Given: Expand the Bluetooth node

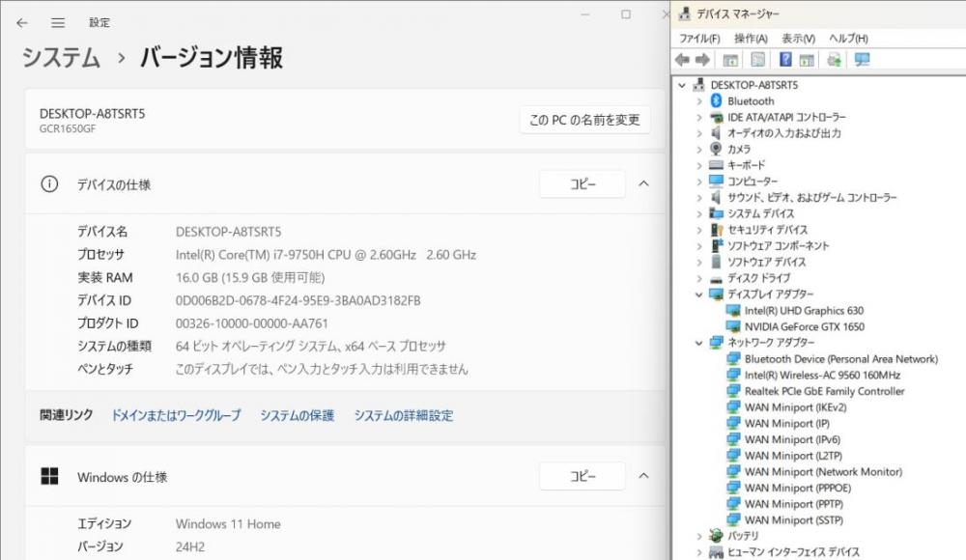Looking at the screenshot, I should click(699, 101).
